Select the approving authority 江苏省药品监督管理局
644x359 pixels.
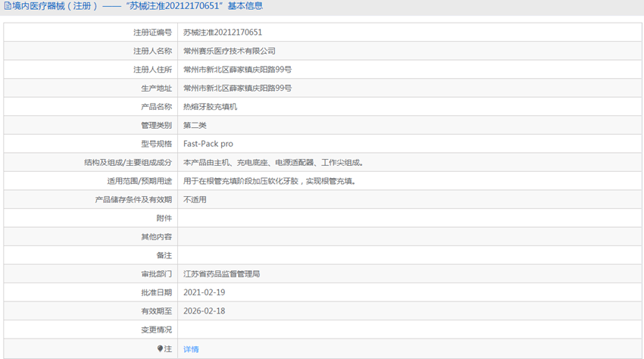point(221,274)
